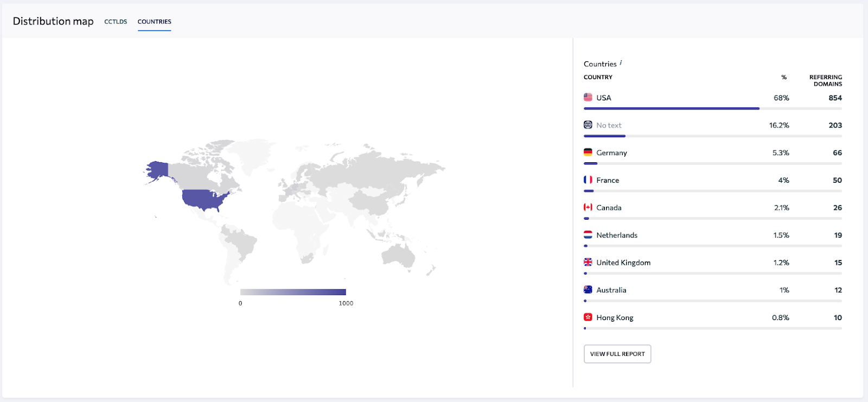
Task: Click the Referring Domains column header
Action: pos(825,80)
